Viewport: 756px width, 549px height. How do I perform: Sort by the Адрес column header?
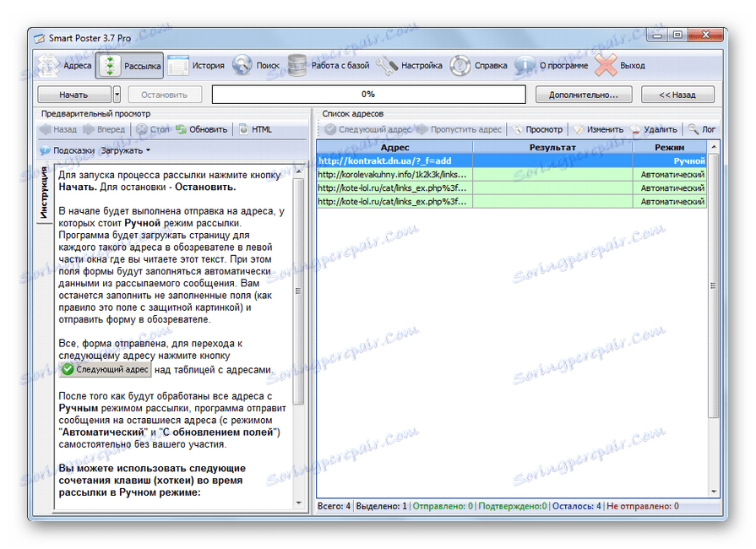click(394, 147)
